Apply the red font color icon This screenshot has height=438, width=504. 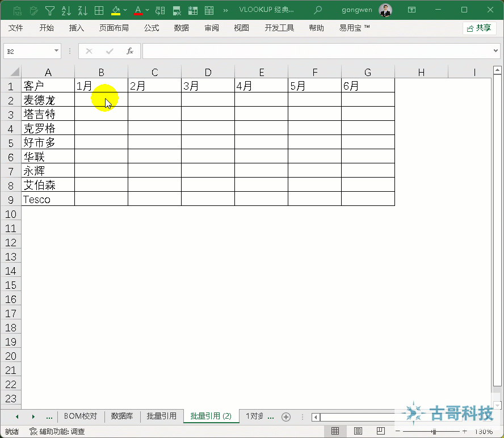(x=138, y=10)
